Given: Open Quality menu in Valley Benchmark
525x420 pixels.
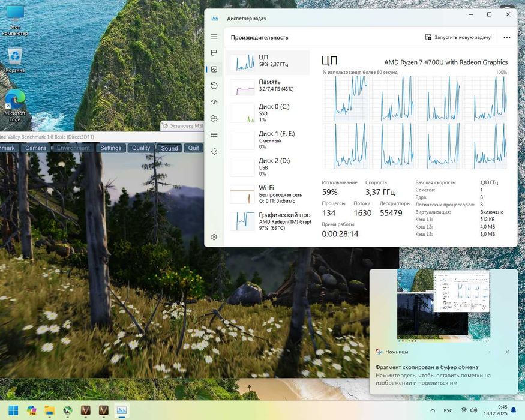Looking at the screenshot, I should click(141, 148).
